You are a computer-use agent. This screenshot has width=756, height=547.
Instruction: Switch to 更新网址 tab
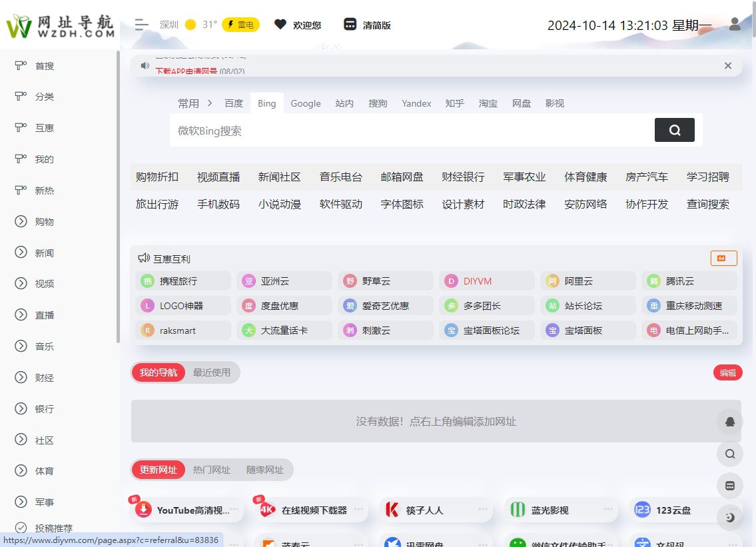click(x=158, y=470)
